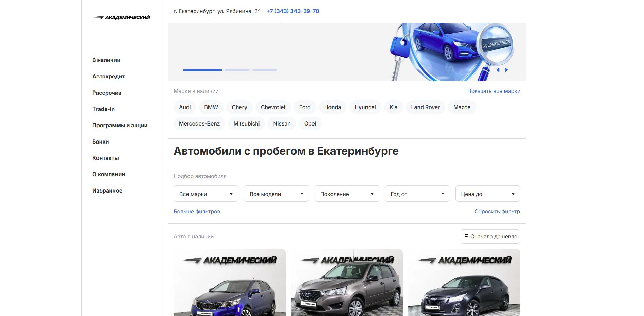Select the third banner slide indicator
The width and height of the screenshot is (644, 316).
click(x=265, y=70)
